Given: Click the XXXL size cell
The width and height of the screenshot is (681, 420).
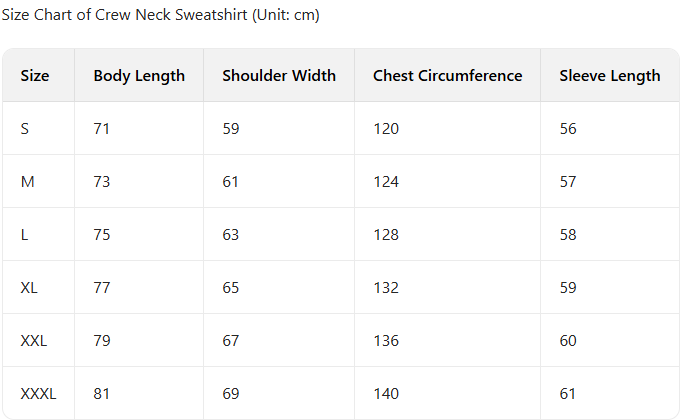Looking at the screenshot, I should tap(38, 394).
